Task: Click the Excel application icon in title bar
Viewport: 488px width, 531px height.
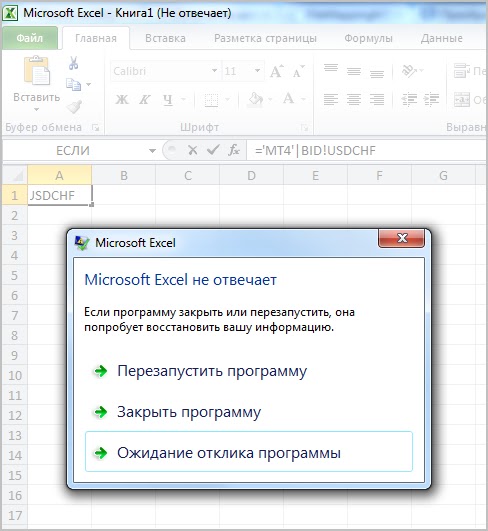Action: [x=10, y=13]
